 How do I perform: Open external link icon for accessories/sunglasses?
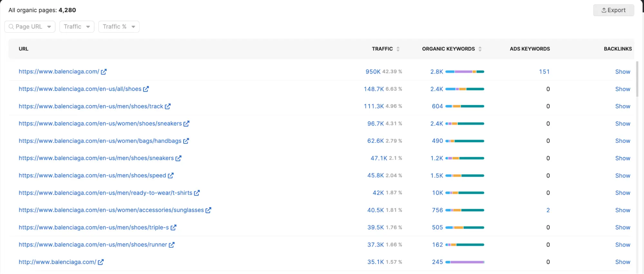[x=208, y=210]
